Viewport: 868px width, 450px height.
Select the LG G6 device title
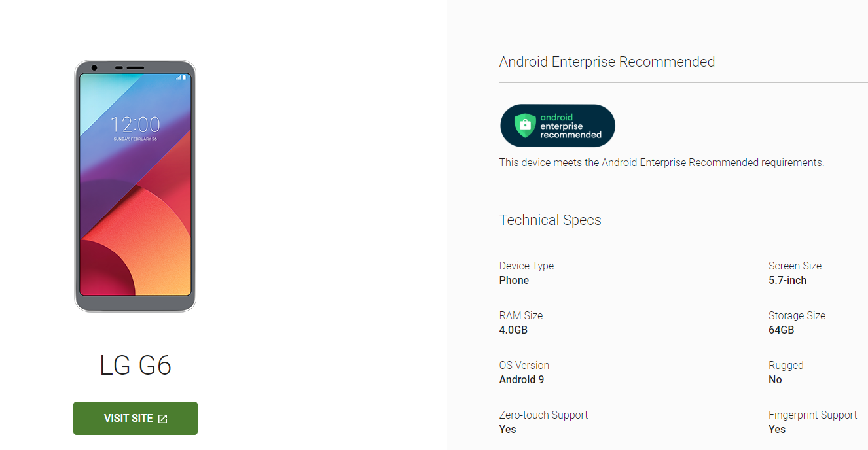click(x=136, y=365)
